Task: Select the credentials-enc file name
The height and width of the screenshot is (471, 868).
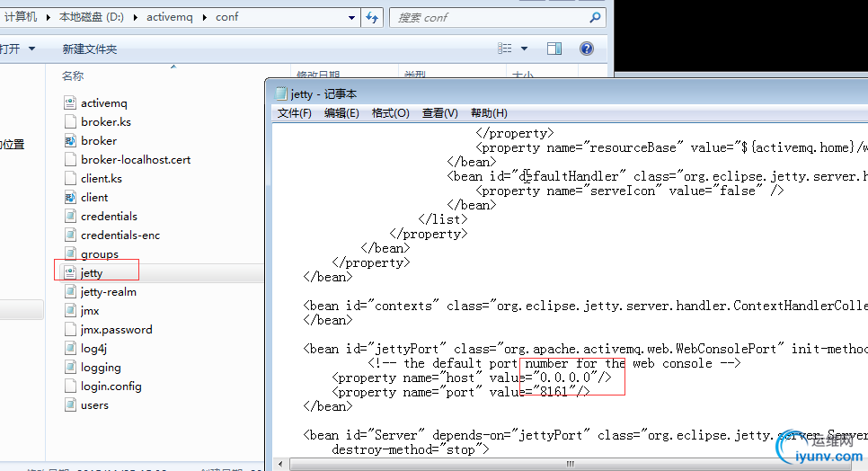Action: (x=120, y=235)
